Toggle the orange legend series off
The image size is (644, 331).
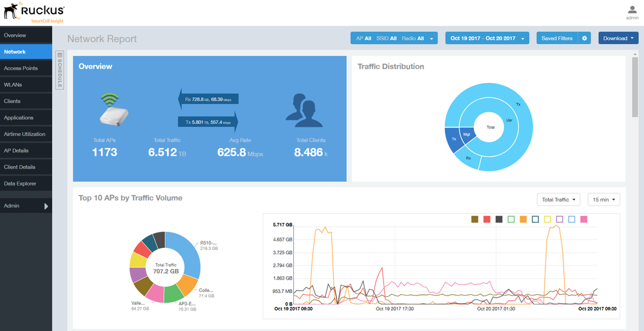coord(523,220)
